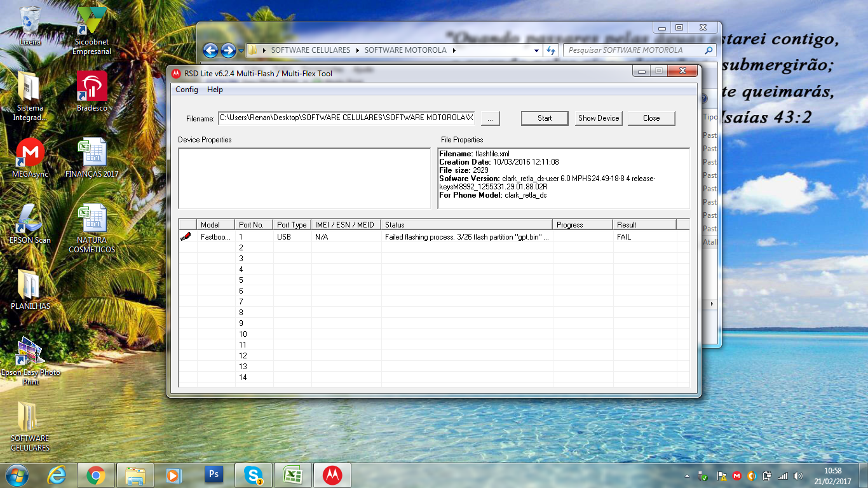Open the volume speaker tray icon

click(x=798, y=475)
